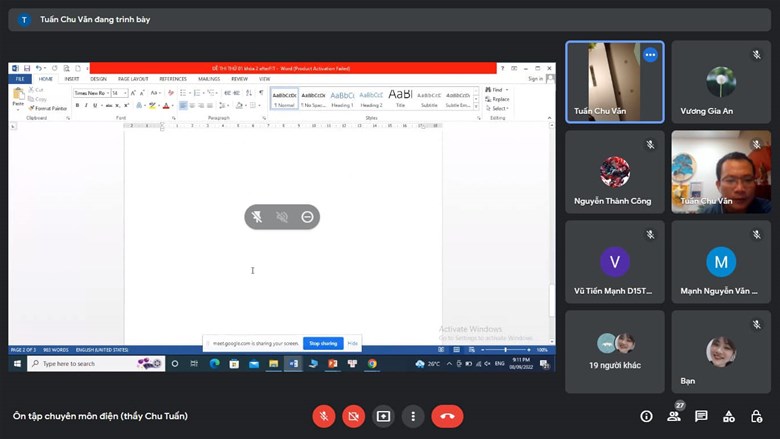Turn on the camera in Meet
The height and width of the screenshot is (439, 780).
353,416
